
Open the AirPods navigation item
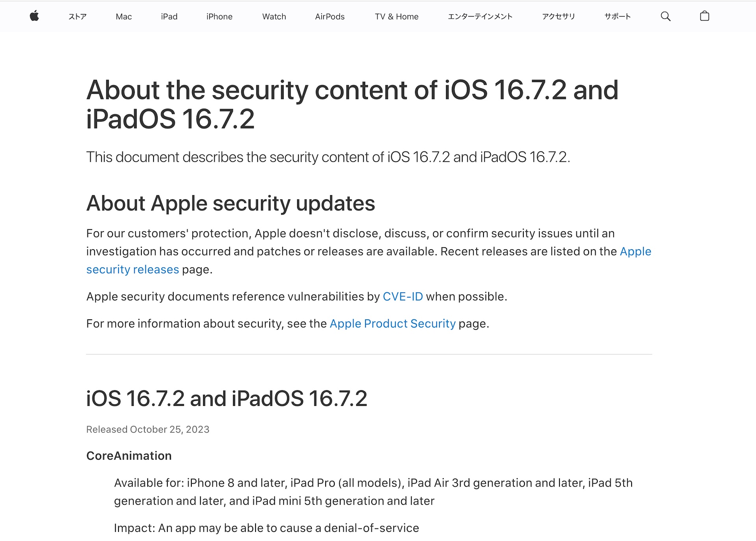[330, 17]
